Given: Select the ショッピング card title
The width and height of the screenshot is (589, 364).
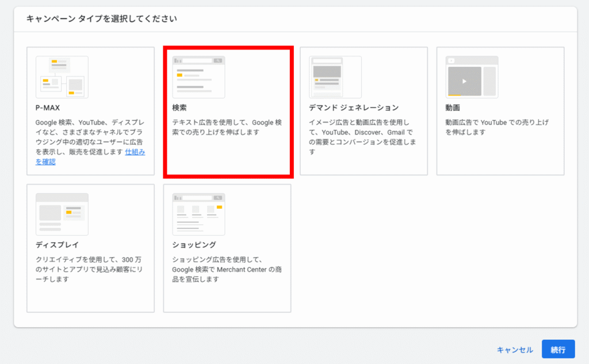Looking at the screenshot, I should [x=194, y=245].
